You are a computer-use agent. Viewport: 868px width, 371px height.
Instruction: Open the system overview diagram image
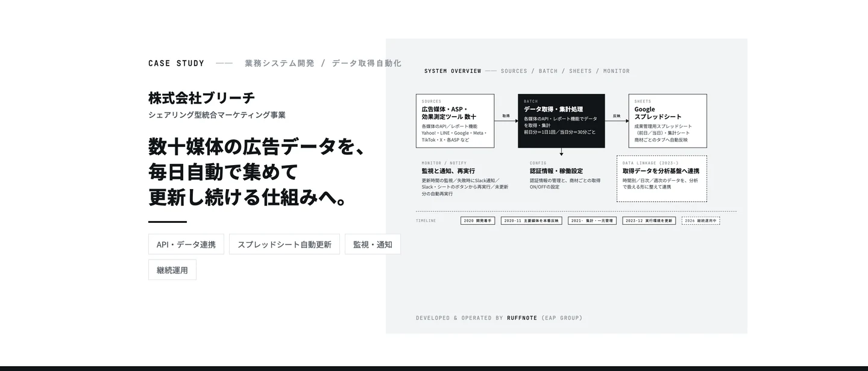[567, 186]
